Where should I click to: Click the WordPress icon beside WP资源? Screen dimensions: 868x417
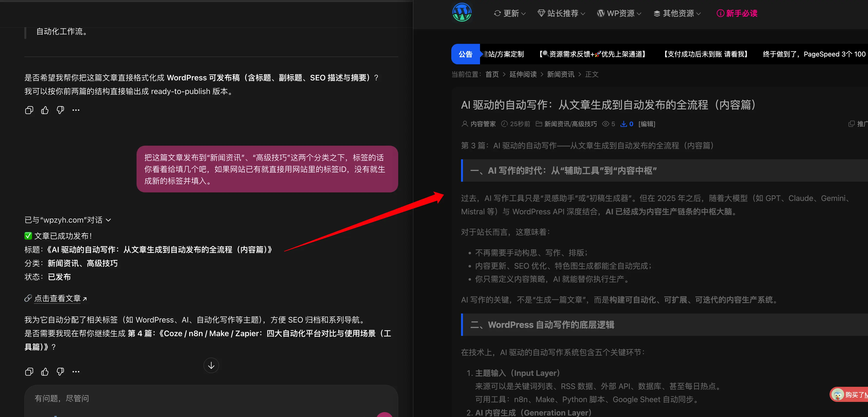point(601,13)
